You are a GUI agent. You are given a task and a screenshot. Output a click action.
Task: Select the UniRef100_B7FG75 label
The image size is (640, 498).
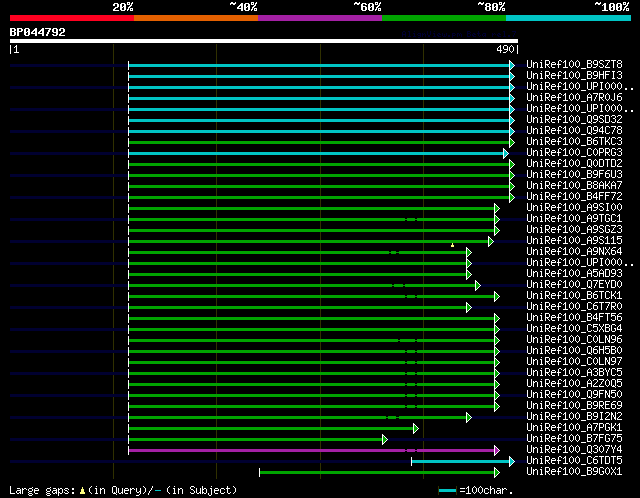[x=574, y=439]
